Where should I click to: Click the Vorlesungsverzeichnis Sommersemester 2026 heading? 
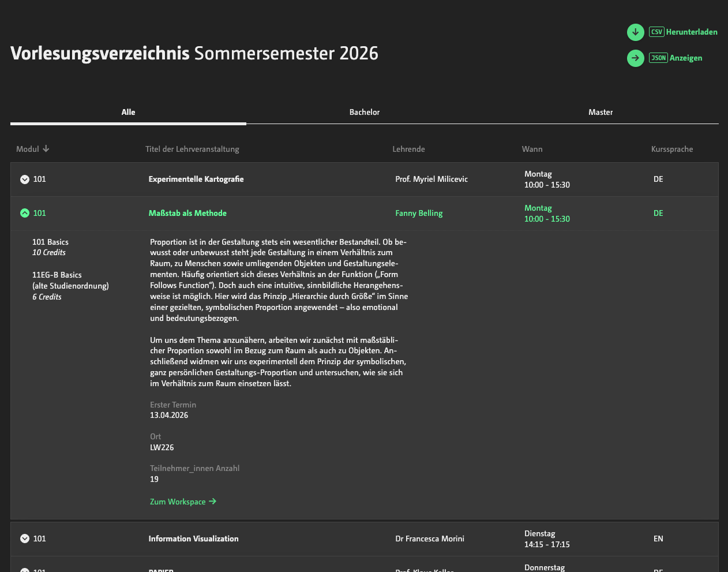point(194,53)
